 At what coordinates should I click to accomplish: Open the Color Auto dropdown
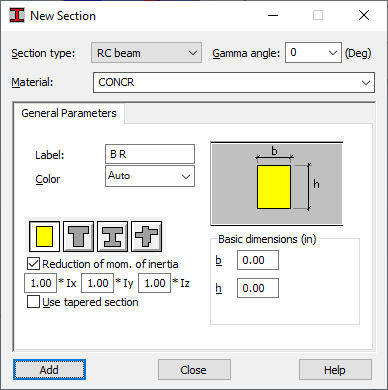[150, 176]
